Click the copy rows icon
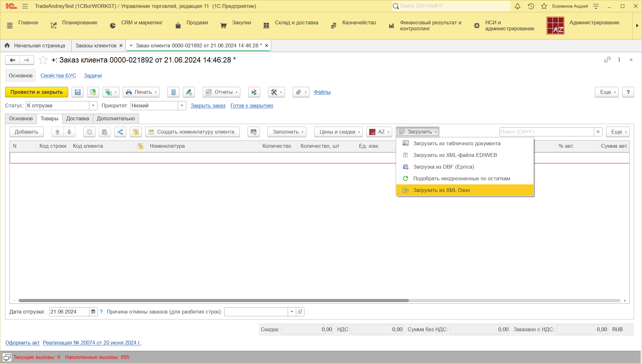Image resolution: width=642 pixels, height=364 pixels. (x=89, y=132)
